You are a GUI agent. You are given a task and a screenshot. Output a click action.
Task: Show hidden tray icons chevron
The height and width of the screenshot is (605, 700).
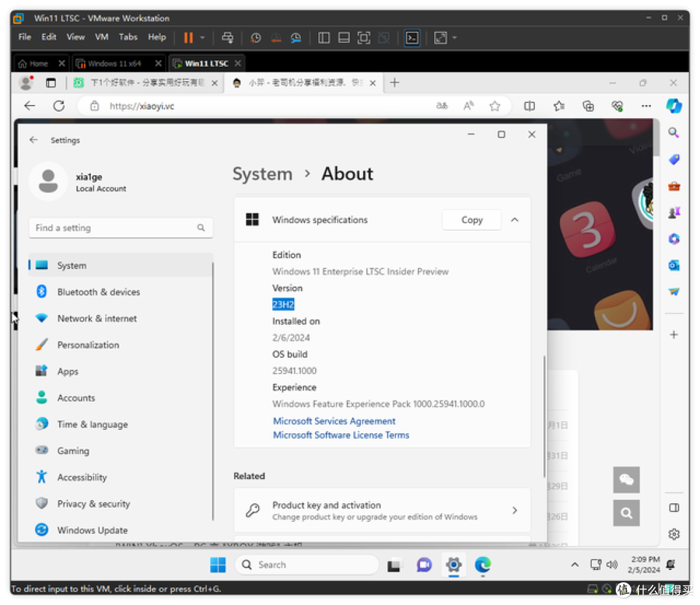click(575, 565)
